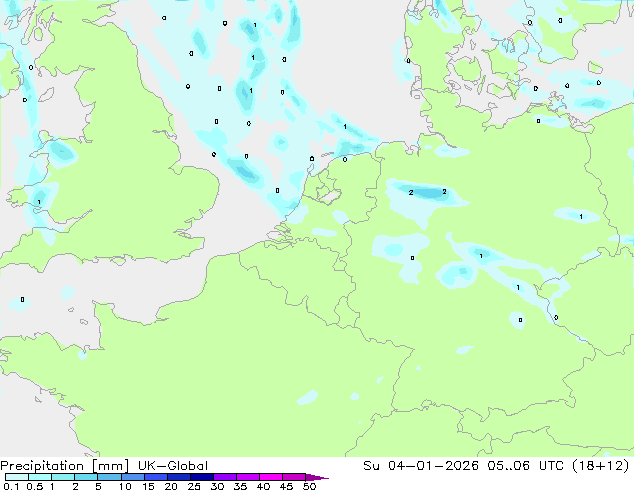The height and width of the screenshot is (490, 634).
Task: Click the legend swatch for 0.1–0.5 mm
Action: (17, 477)
